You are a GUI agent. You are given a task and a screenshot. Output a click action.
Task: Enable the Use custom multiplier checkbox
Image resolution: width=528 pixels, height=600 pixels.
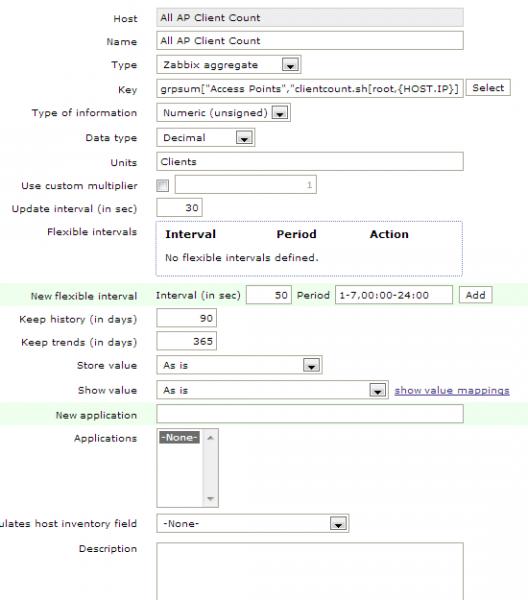pyautogui.click(x=162, y=186)
